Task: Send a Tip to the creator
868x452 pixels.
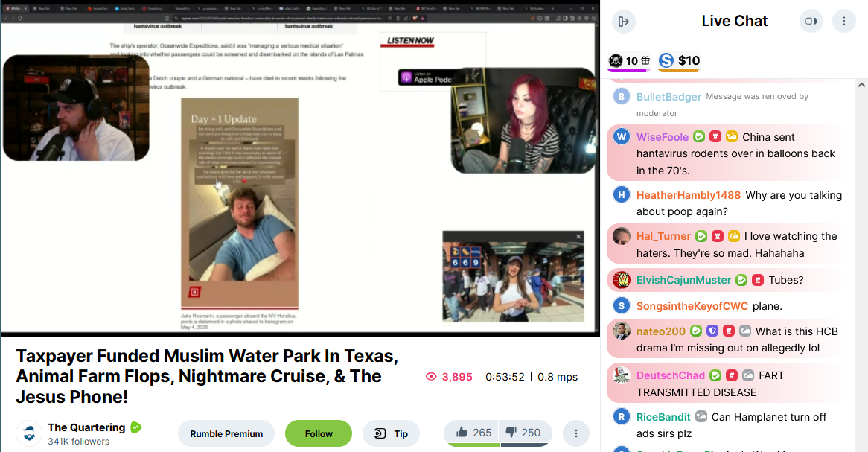Action: pyautogui.click(x=391, y=433)
